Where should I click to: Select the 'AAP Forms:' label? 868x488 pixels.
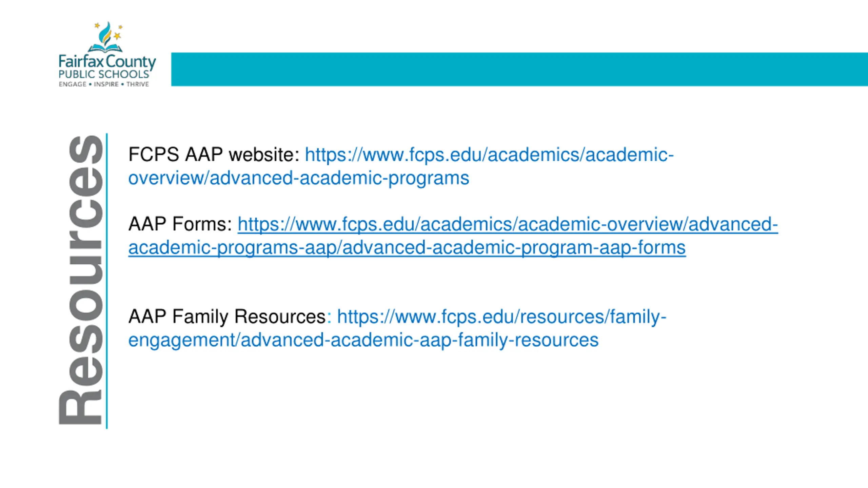pyautogui.click(x=180, y=224)
